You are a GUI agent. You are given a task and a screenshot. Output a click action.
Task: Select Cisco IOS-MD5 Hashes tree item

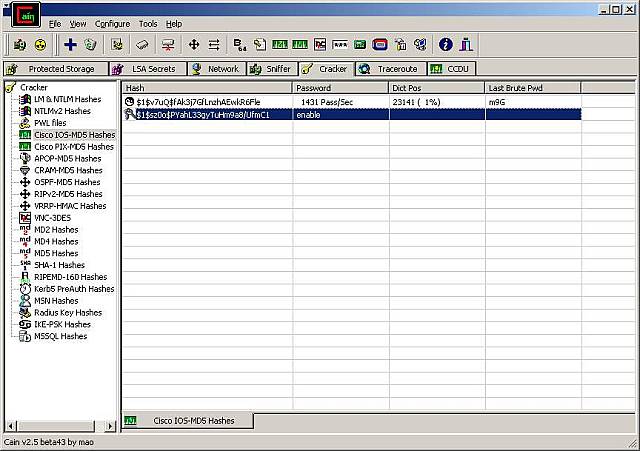(x=74, y=135)
